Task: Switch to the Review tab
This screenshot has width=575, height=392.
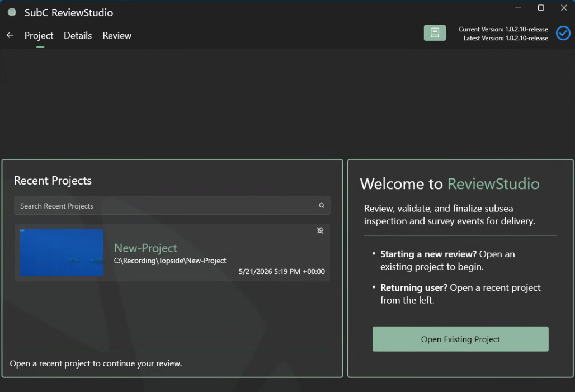Action: (117, 36)
